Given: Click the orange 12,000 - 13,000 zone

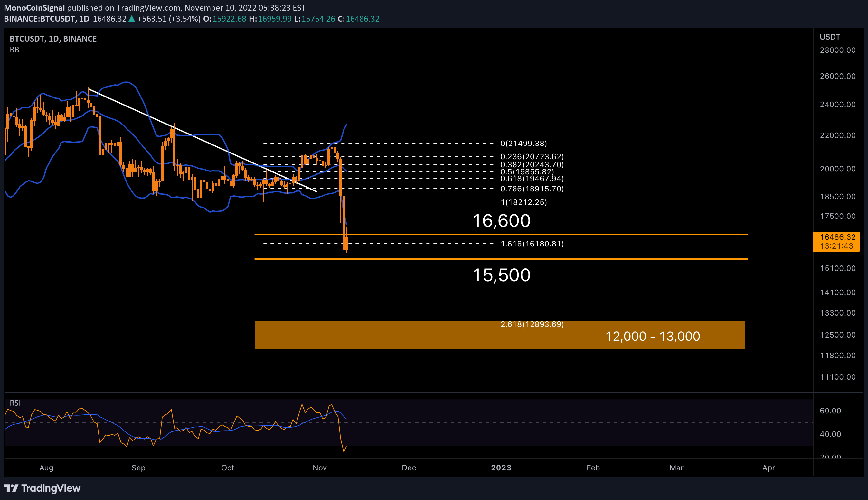Looking at the screenshot, I should (x=500, y=335).
